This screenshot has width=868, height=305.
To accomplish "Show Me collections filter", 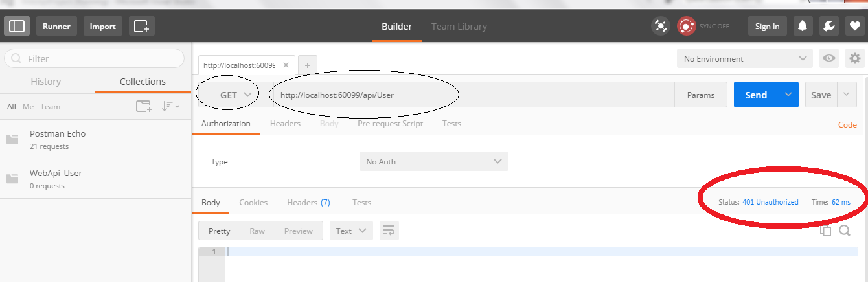I will pyautogui.click(x=28, y=106).
